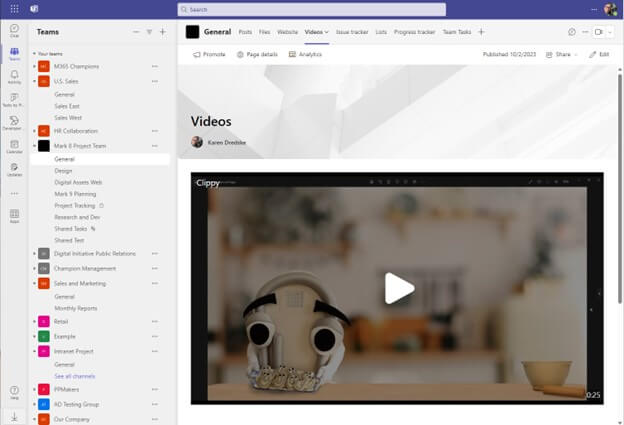The height and width of the screenshot is (425, 624).
Task: Open the Apps store icon
Action: [14, 216]
